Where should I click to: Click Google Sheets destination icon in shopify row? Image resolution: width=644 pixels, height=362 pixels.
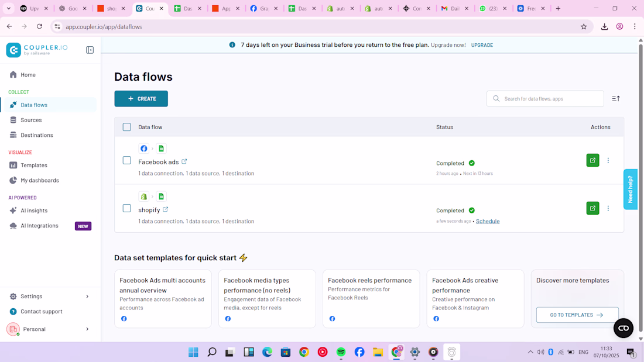162,196
